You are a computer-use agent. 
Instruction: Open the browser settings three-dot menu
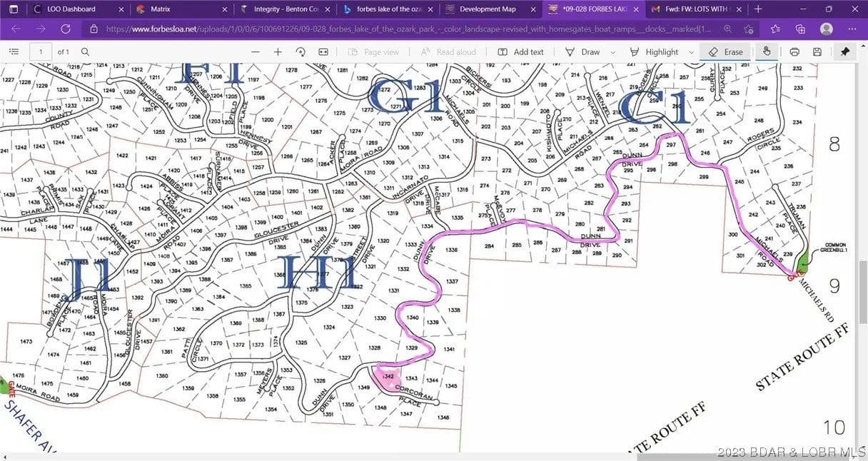coord(852,29)
